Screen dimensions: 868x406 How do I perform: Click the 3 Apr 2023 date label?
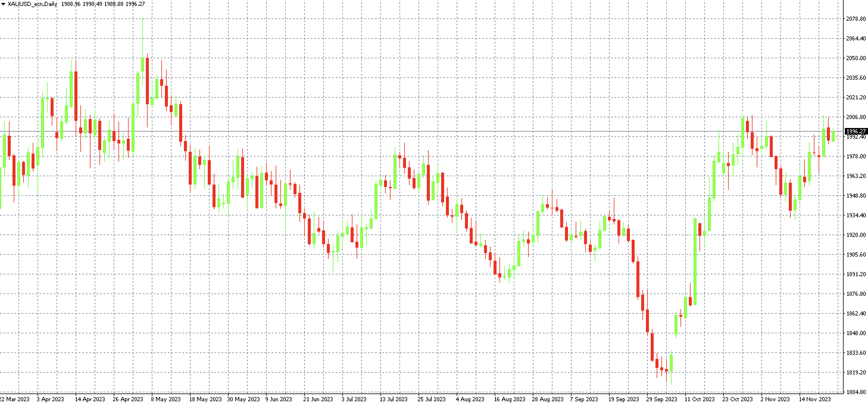click(x=50, y=399)
